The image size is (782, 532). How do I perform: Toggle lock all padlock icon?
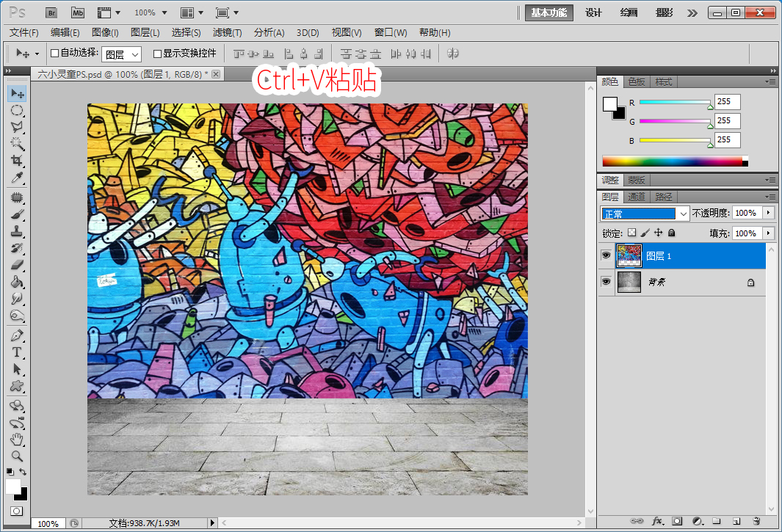coord(671,233)
